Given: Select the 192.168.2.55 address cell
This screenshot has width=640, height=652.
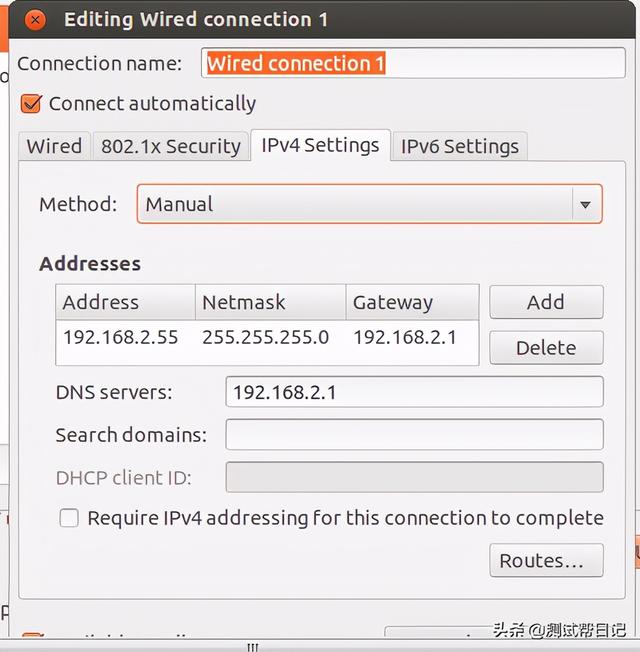Looking at the screenshot, I should (x=121, y=337).
